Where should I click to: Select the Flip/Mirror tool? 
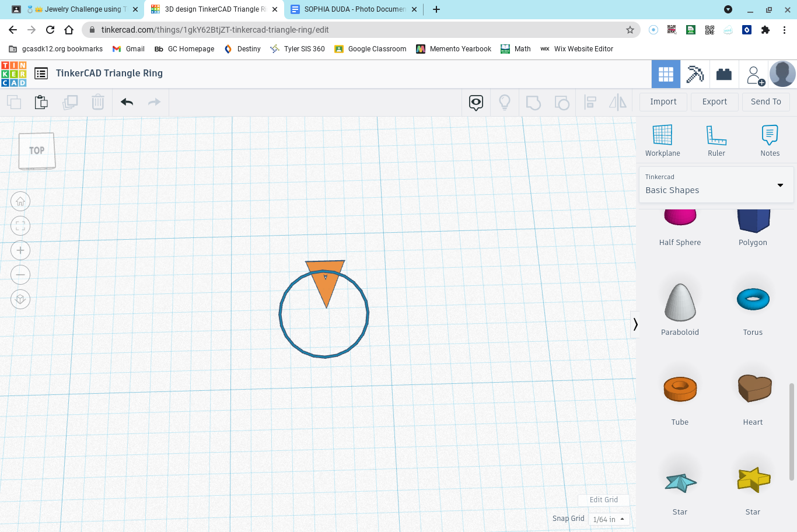point(617,102)
